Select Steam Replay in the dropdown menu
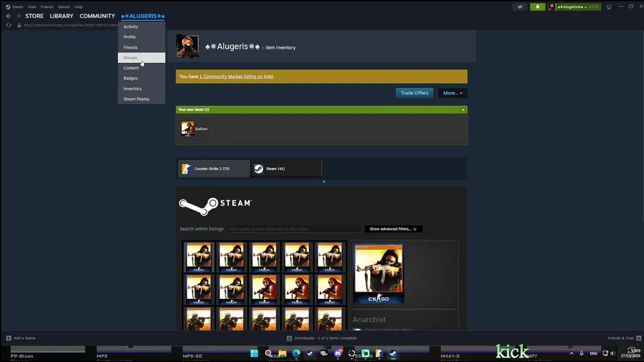Viewport: 644px width, 362px height. click(141, 99)
